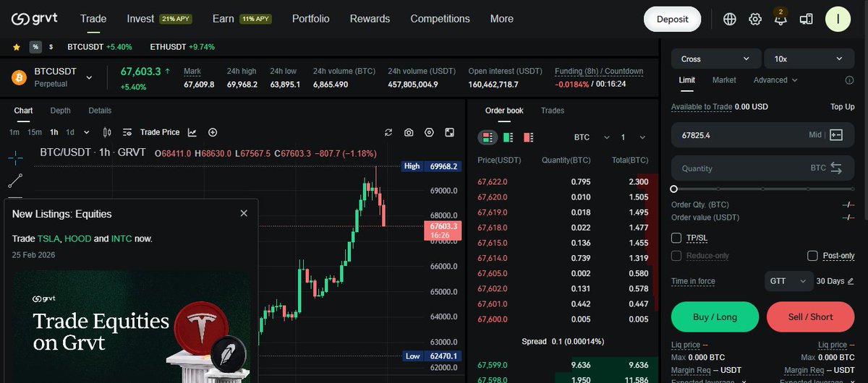Enable the Post-only checkbox
Viewport: 868px width, 383px height.
[812, 256]
